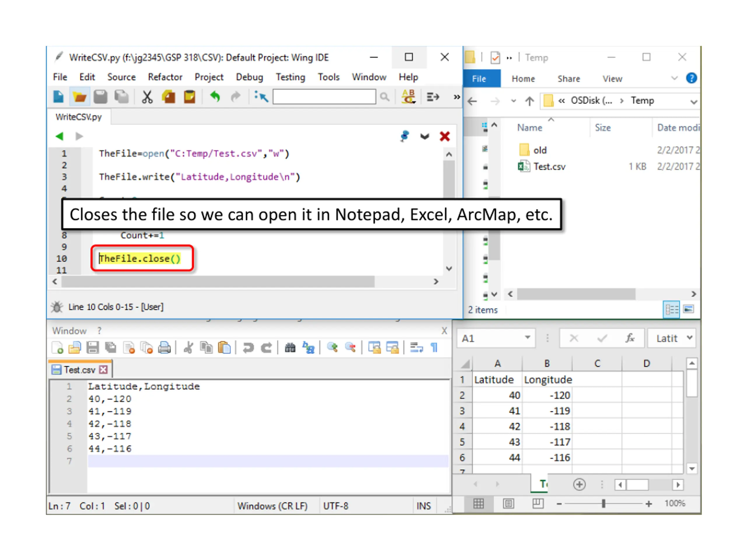This screenshot has width=747, height=560.
Task: Click Redo icon in Notepad++ toolbar
Action: tap(266, 347)
